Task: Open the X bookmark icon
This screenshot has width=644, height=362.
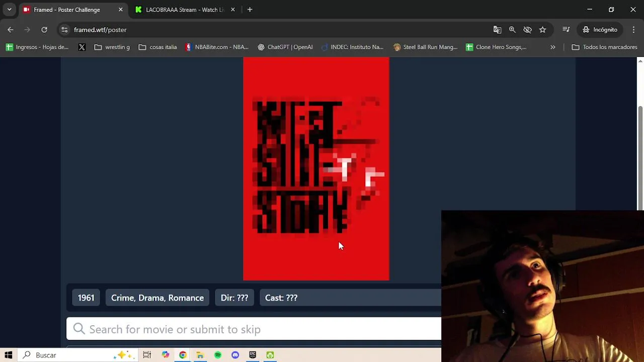Action: [82, 47]
